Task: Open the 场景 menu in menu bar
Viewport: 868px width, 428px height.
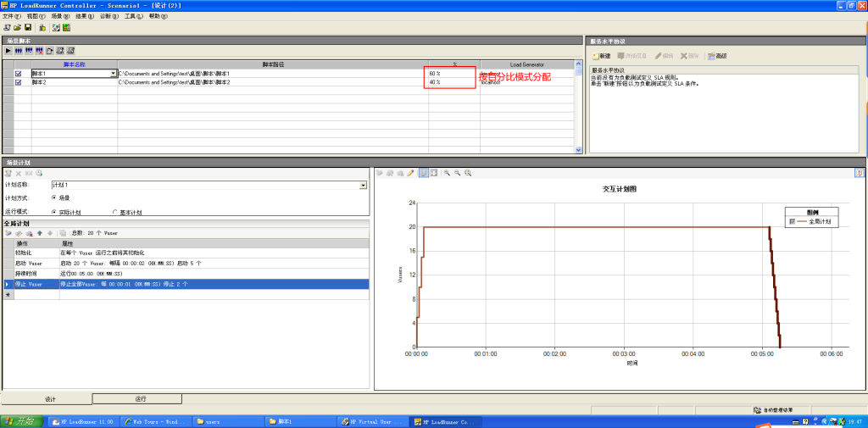Action: coord(57,16)
